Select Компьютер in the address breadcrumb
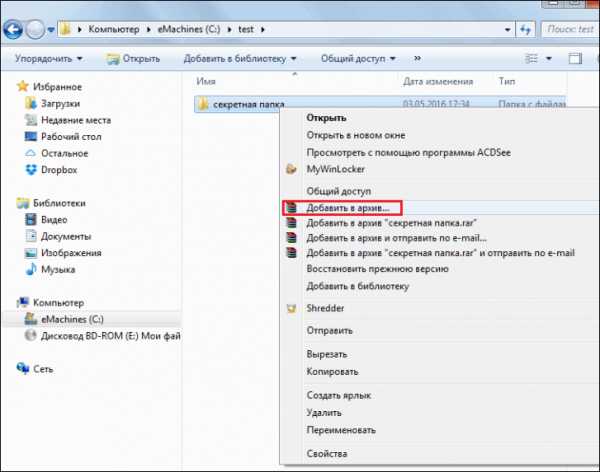This screenshot has height=472, width=600. click(114, 29)
